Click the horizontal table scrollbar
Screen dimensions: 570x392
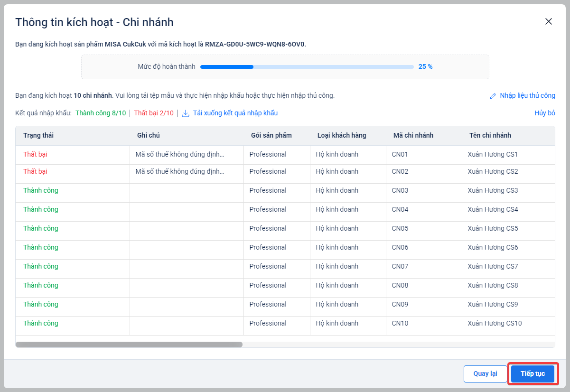tap(129, 345)
